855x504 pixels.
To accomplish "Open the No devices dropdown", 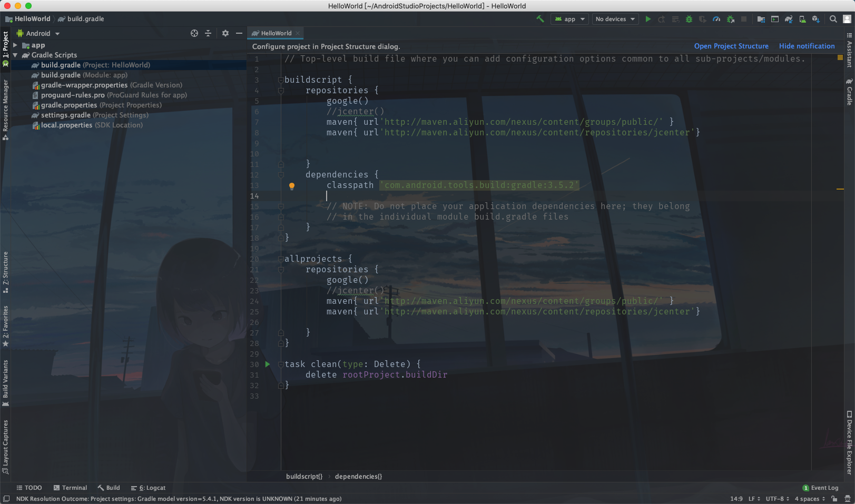I will 615,19.
